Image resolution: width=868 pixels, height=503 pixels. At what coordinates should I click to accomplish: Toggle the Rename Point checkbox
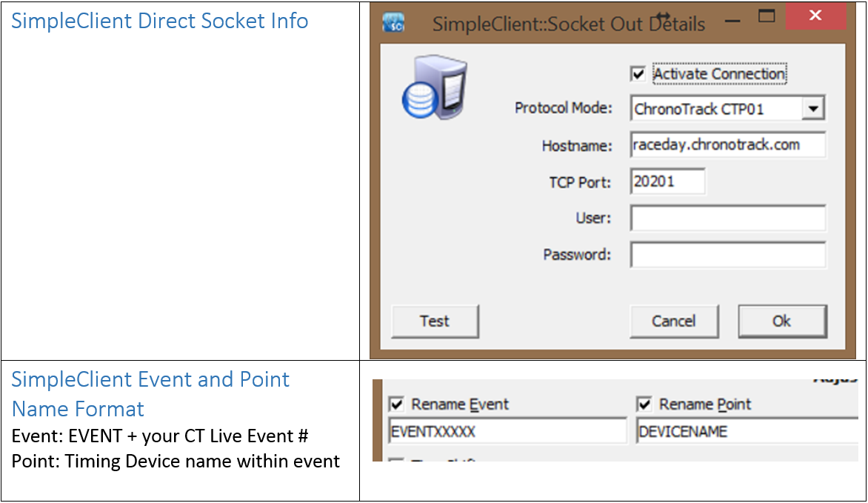644,404
